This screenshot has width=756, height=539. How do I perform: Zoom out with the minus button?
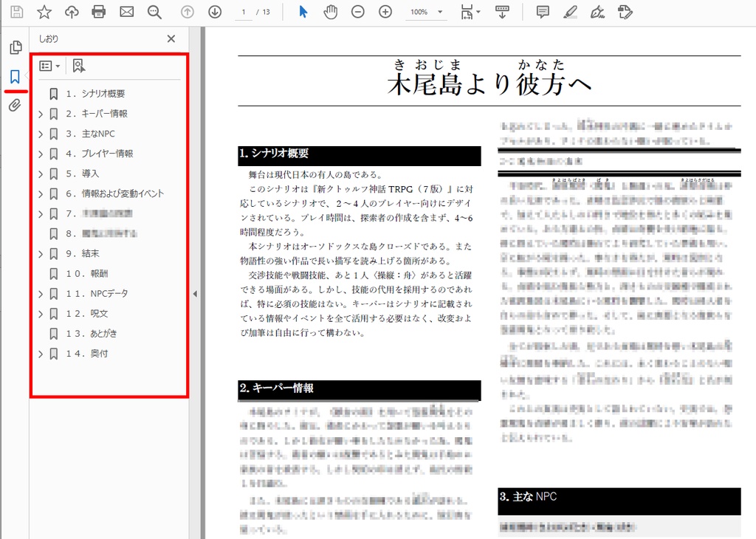click(x=358, y=12)
